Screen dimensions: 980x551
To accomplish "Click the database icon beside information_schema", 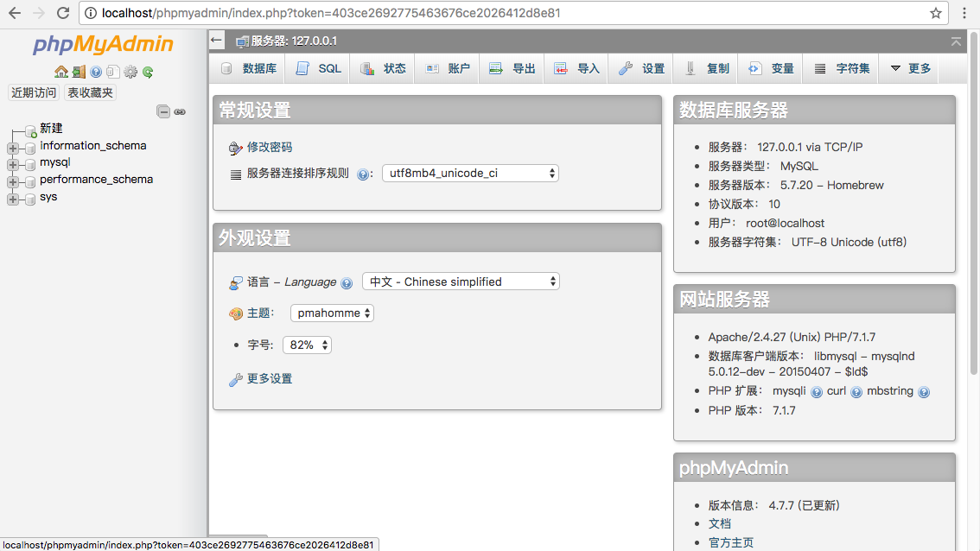I will pyautogui.click(x=29, y=148).
